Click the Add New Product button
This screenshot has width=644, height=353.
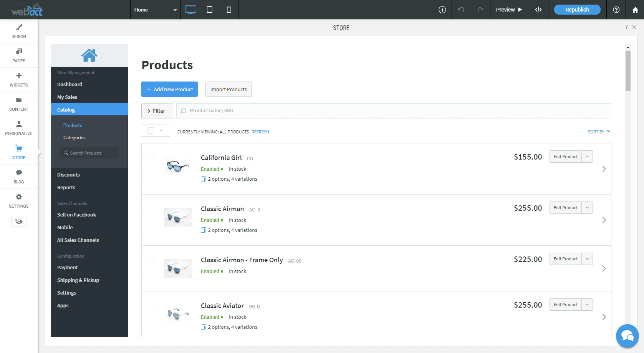click(169, 89)
